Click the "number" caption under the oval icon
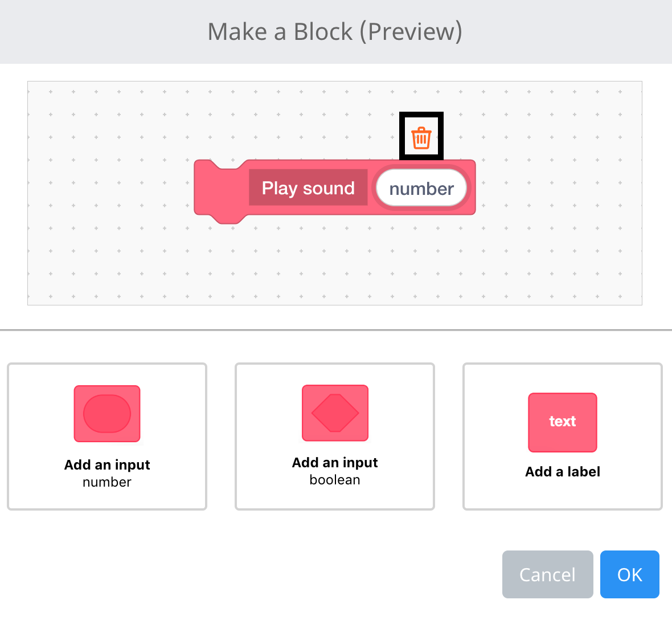 (x=106, y=482)
